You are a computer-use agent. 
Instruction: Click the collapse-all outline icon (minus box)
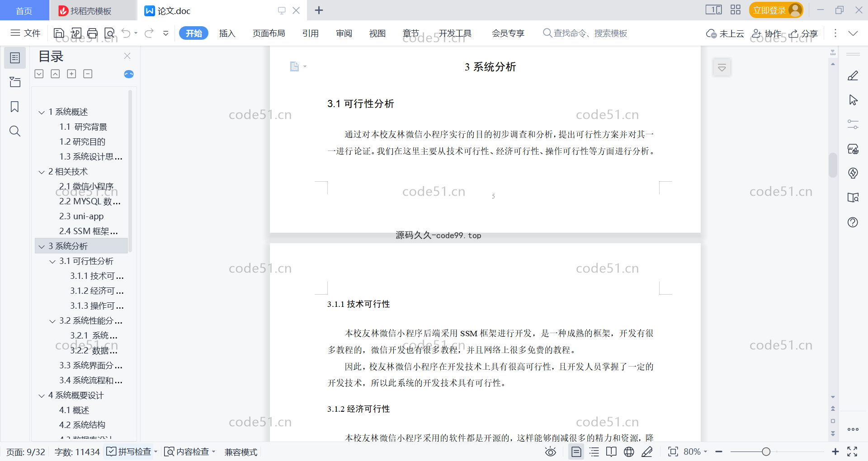click(88, 74)
